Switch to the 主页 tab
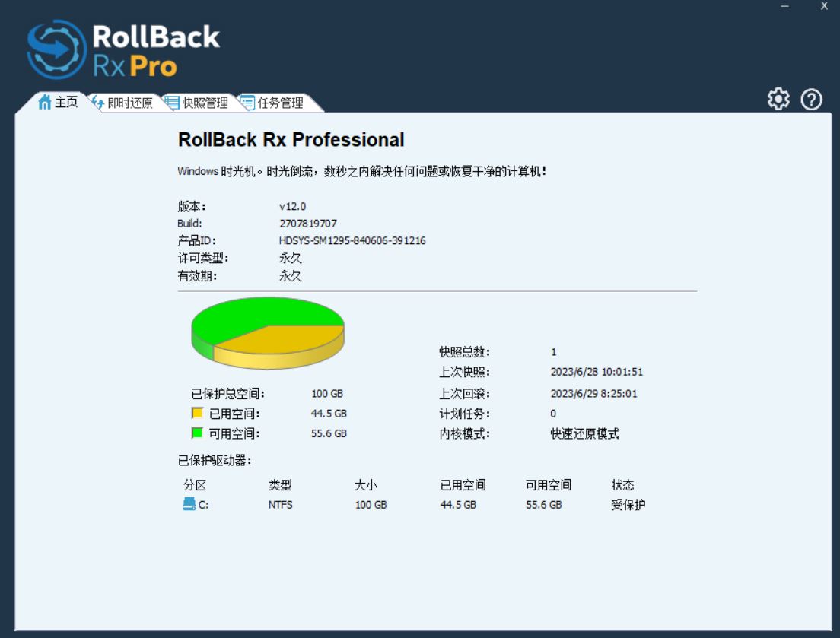Viewport: 840px width, 638px height. 58,102
